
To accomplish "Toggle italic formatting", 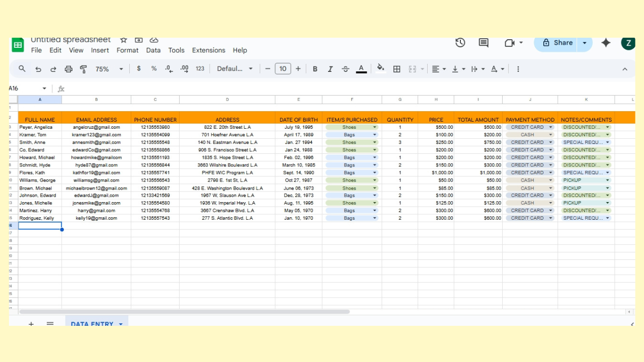I will pos(330,69).
